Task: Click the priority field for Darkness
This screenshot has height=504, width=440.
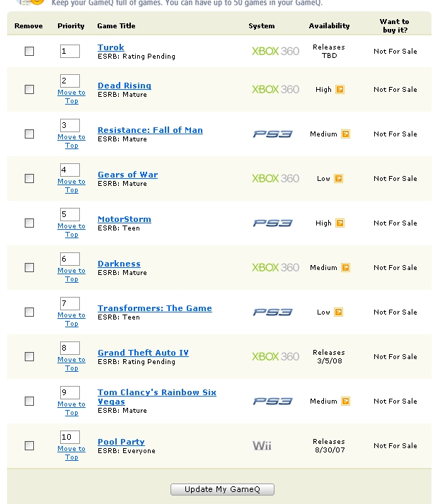Action: pyautogui.click(x=70, y=259)
